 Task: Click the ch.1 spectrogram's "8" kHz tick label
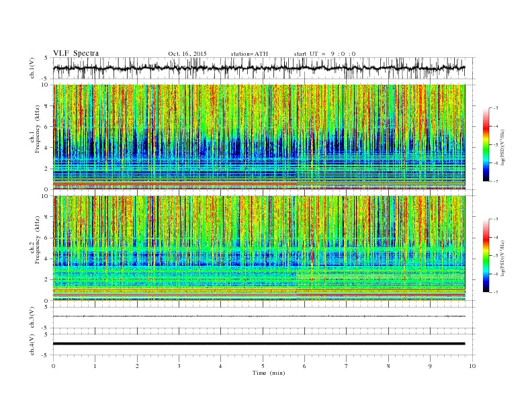pos(47,106)
